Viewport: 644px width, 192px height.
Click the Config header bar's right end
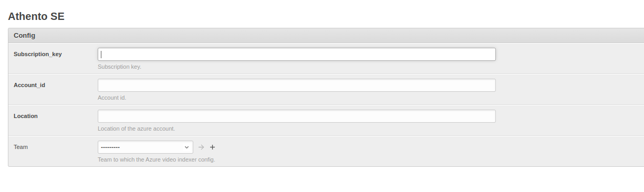pyautogui.click(x=630, y=36)
